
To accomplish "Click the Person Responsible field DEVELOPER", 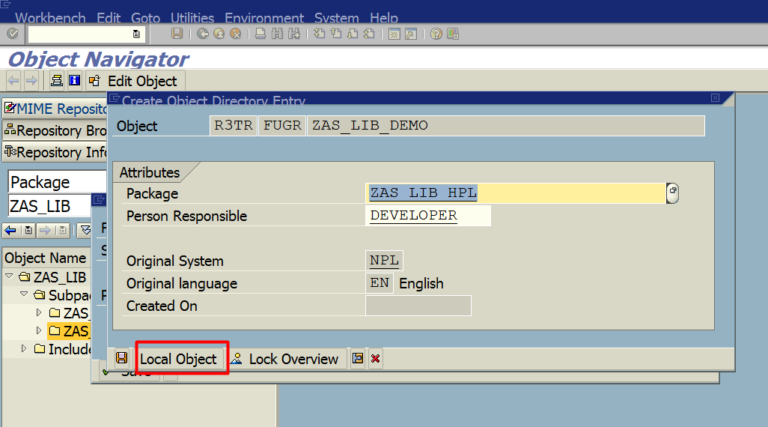I will point(428,215).
